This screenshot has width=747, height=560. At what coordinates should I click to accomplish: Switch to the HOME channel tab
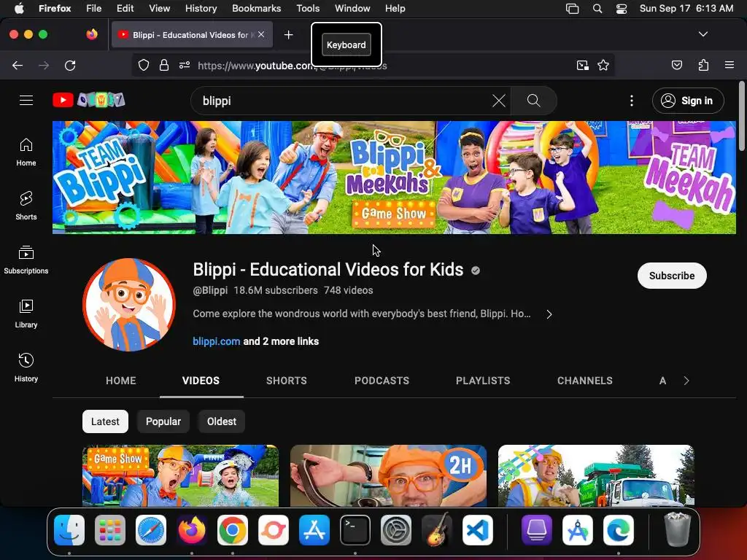tap(121, 381)
